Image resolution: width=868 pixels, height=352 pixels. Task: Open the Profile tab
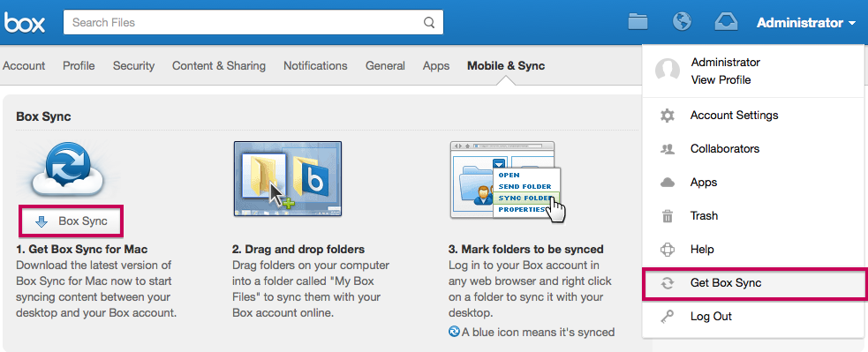click(79, 66)
